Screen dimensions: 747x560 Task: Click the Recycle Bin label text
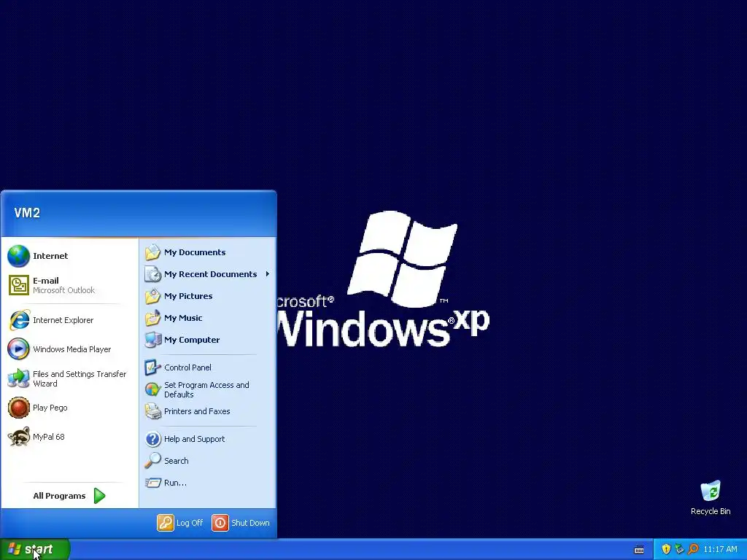click(711, 511)
